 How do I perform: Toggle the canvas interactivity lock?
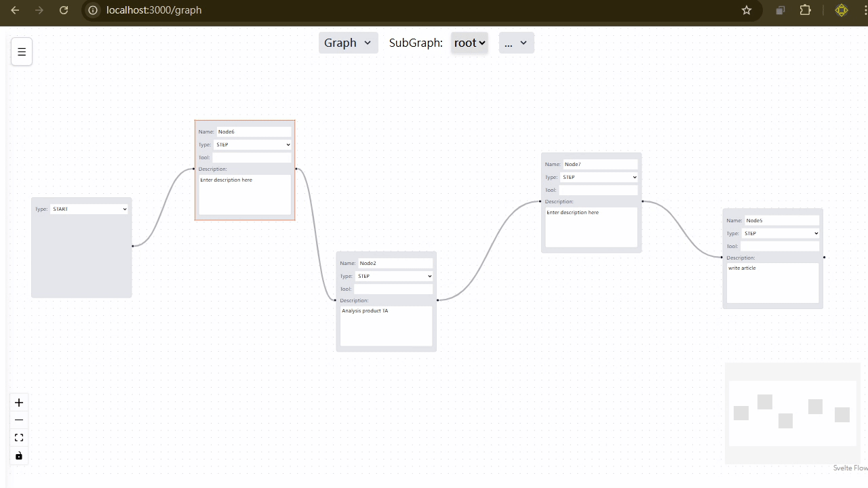click(19, 455)
